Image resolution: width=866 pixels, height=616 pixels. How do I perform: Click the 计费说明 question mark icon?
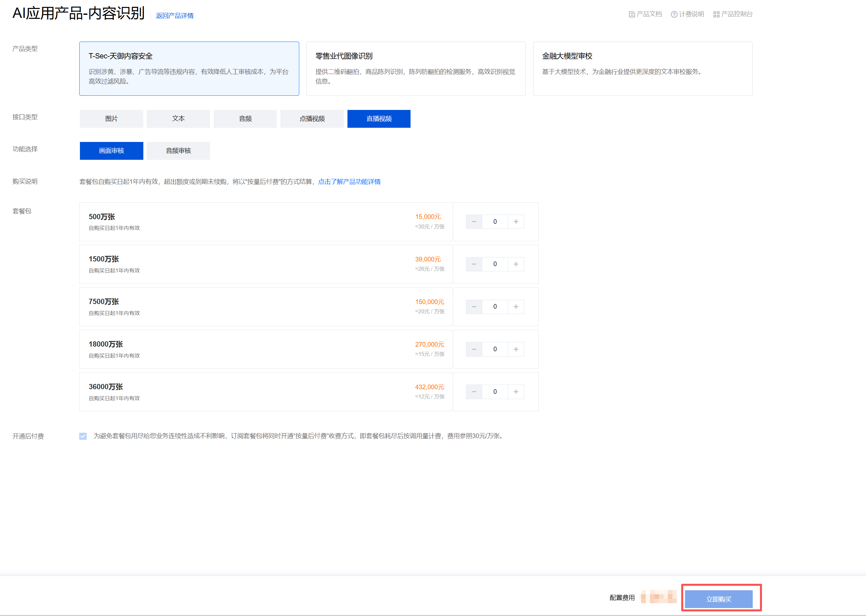tap(674, 15)
